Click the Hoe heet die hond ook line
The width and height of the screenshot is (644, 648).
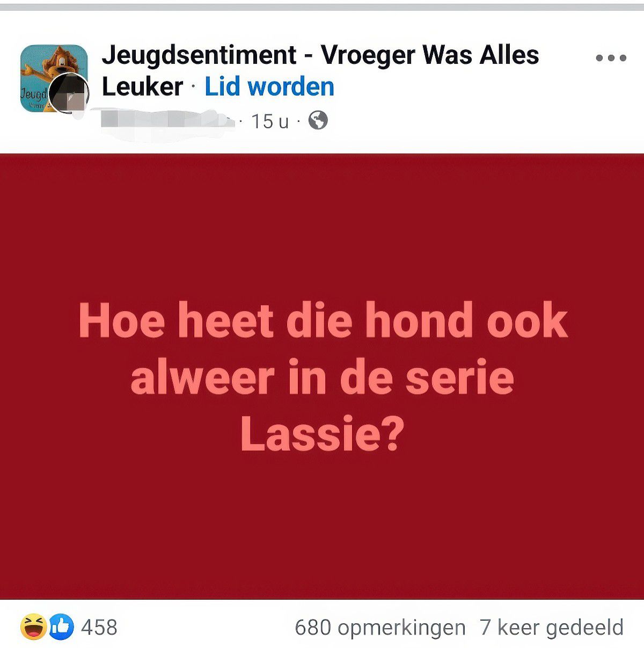[x=323, y=321]
